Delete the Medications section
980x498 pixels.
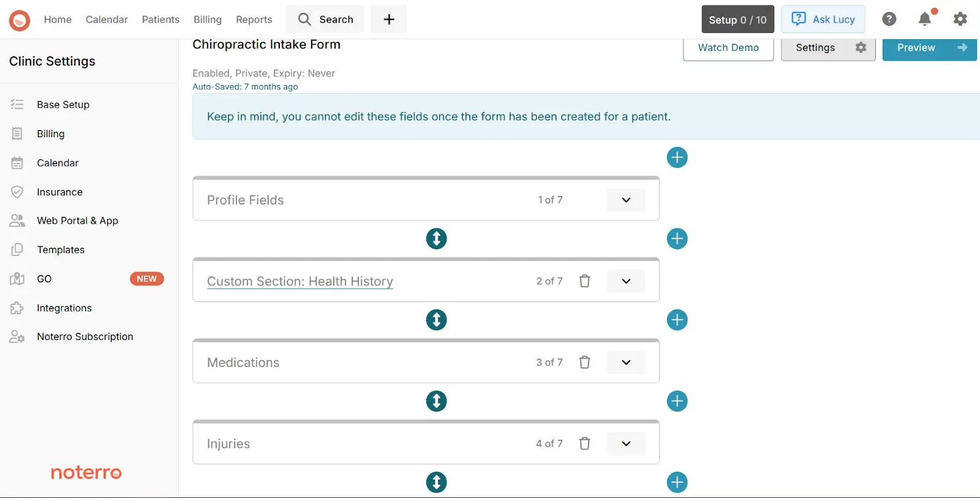tap(585, 363)
